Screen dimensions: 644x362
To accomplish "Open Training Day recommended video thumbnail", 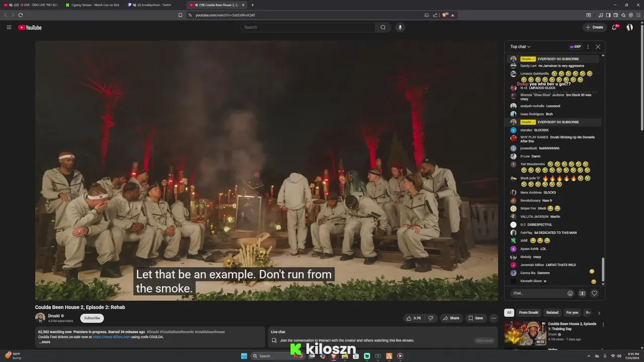I will coord(525,333).
